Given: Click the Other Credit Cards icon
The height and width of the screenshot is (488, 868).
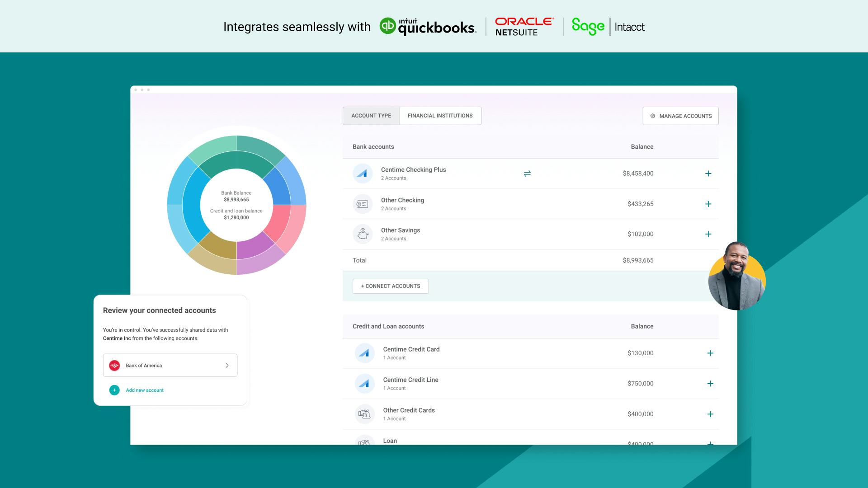Looking at the screenshot, I should (x=364, y=414).
